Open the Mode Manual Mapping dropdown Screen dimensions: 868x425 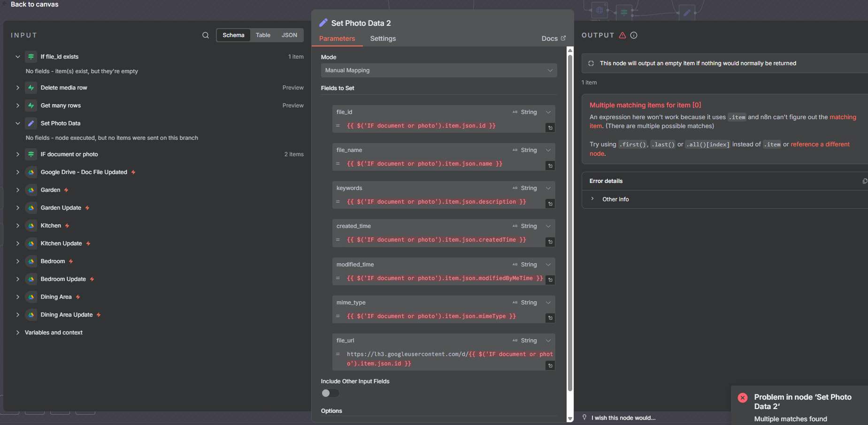tap(438, 70)
